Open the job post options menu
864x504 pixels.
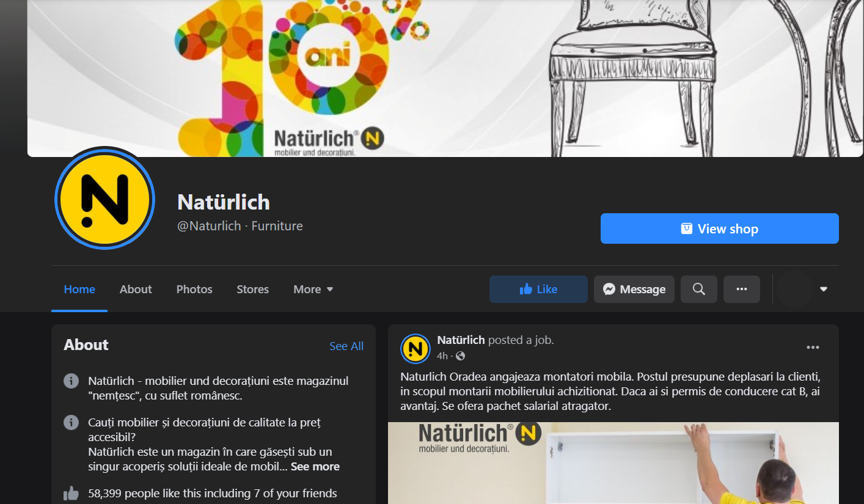point(813,348)
